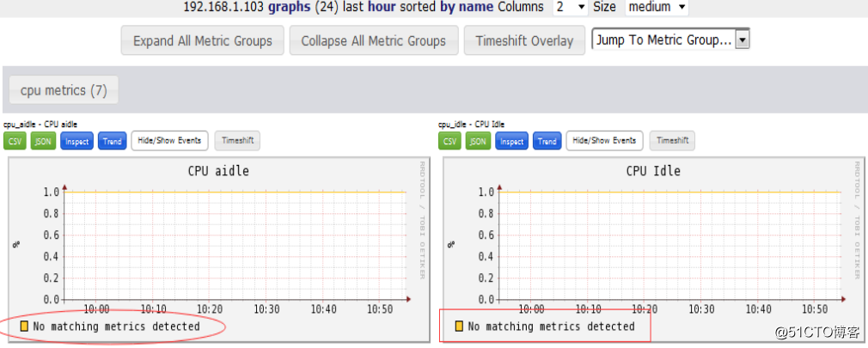
Task: Inspect the CPU Idle graph
Action: pos(512,141)
